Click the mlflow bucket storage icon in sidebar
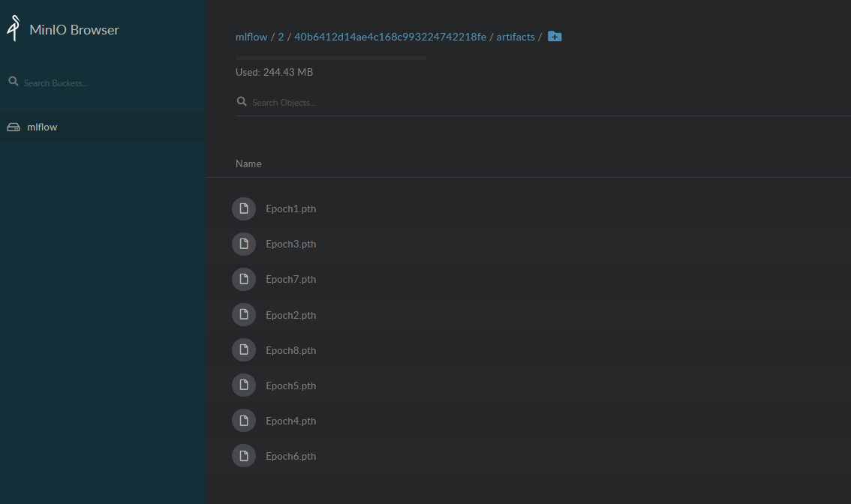 (14, 127)
